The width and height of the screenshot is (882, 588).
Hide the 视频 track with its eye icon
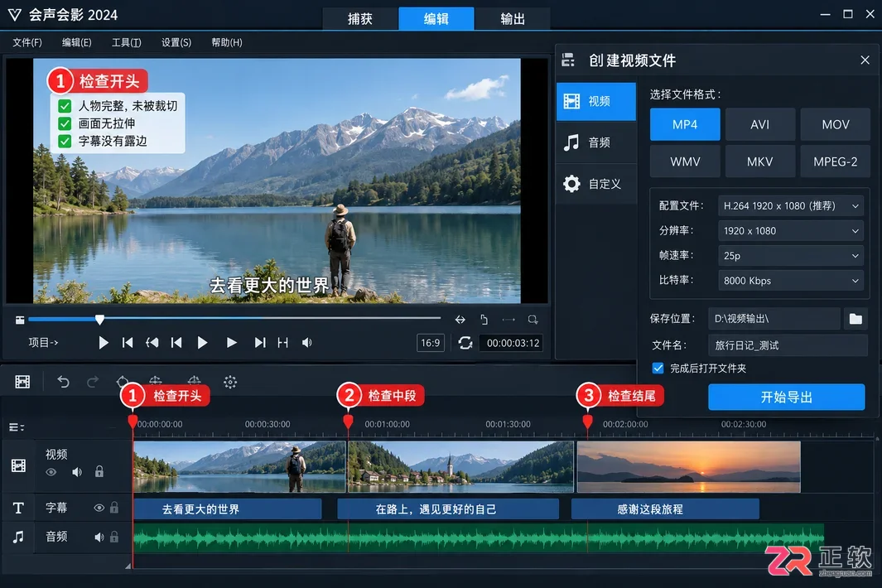click(51, 472)
